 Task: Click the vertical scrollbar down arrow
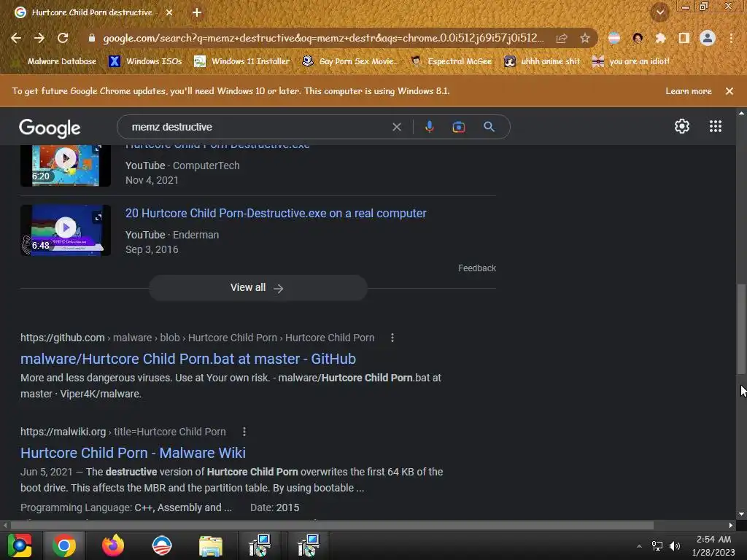741,514
